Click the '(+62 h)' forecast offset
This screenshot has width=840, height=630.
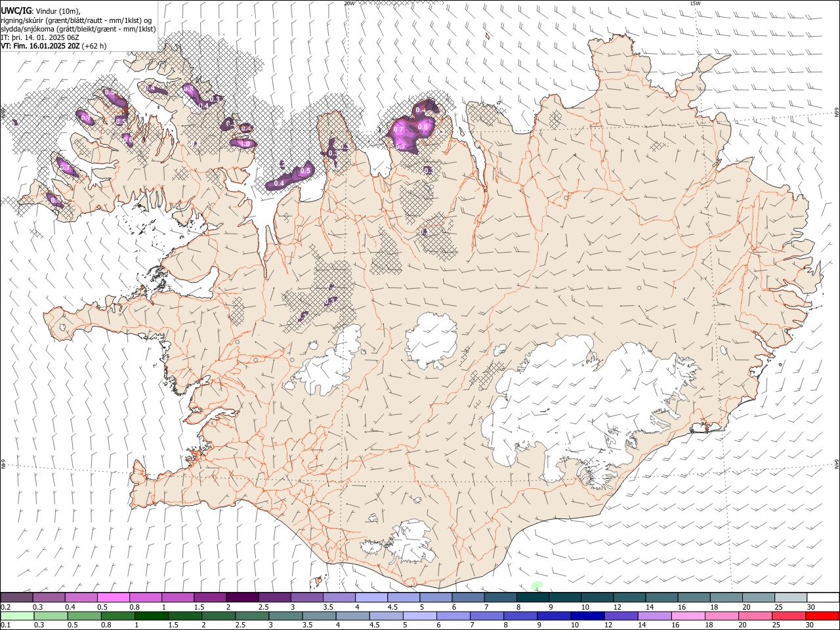tap(94, 46)
